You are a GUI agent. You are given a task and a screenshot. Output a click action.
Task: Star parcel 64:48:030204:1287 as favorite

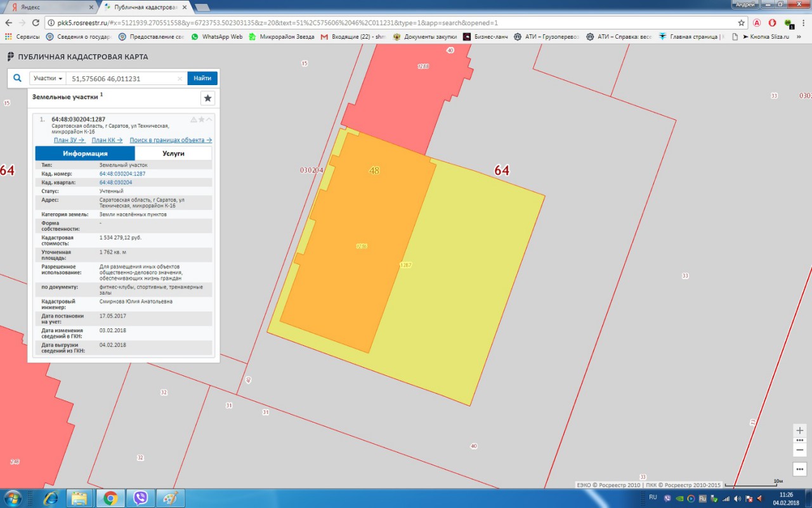tap(202, 119)
